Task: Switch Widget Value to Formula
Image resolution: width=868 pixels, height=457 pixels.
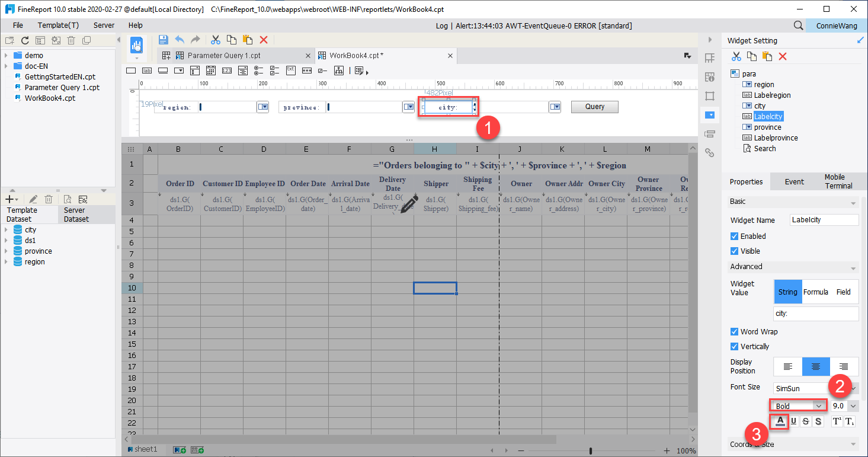Action: click(x=816, y=292)
